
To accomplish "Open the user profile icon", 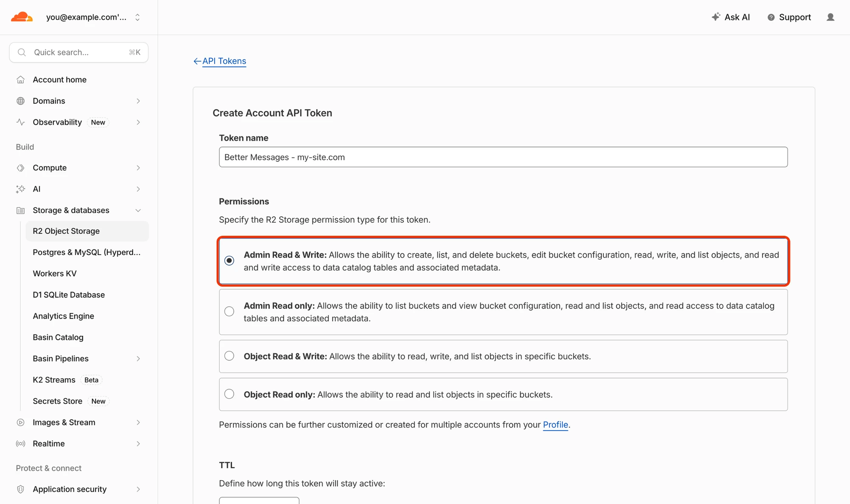I will (830, 17).
